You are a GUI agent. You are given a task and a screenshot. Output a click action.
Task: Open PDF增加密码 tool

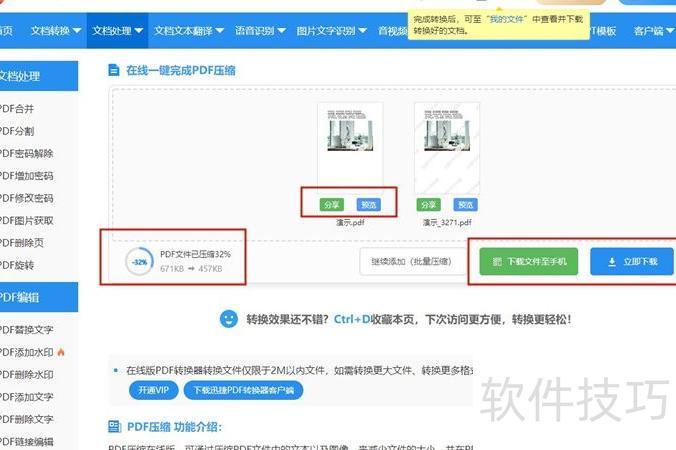(27, 176)
